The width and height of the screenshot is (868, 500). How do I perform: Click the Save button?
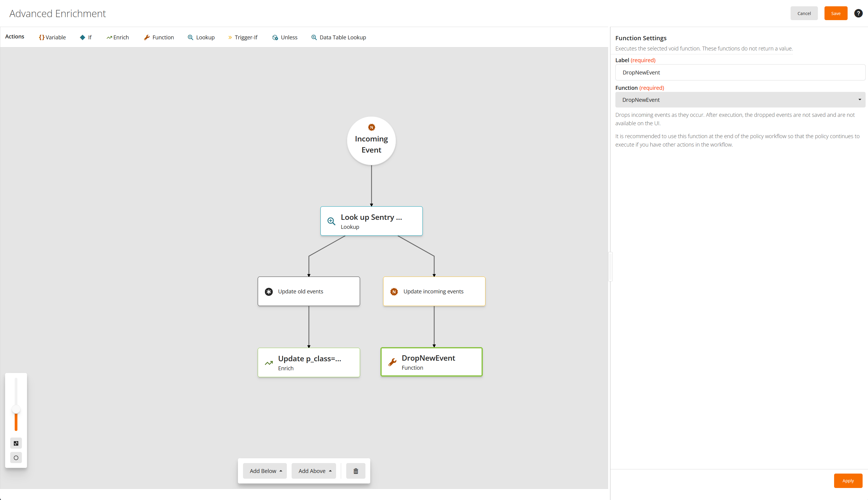tap(835, 14)
